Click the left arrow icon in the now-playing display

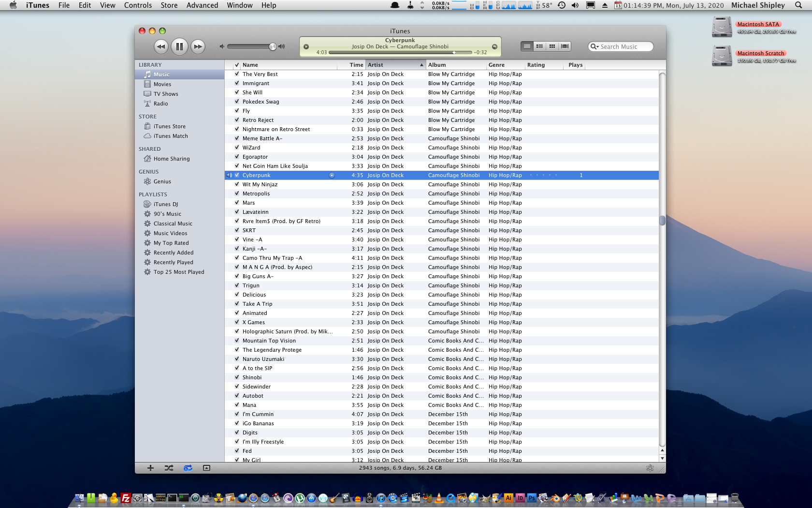[x=306, y=47]
